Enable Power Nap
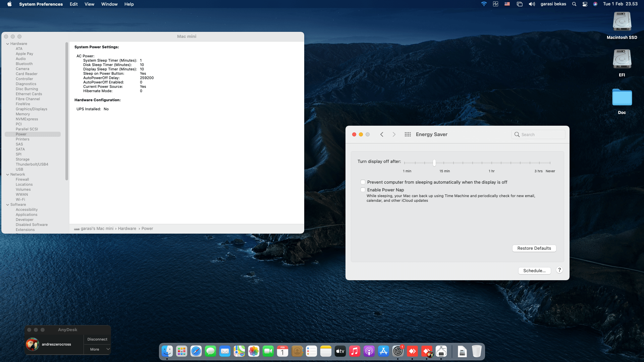Image resolution: width=644 pixels, height=362 pixels. click(363, 189)
